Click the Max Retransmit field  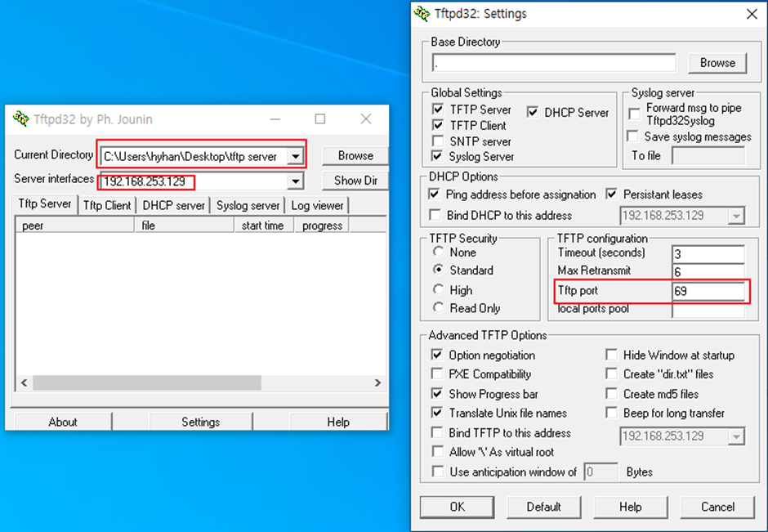tap(708, 271)
